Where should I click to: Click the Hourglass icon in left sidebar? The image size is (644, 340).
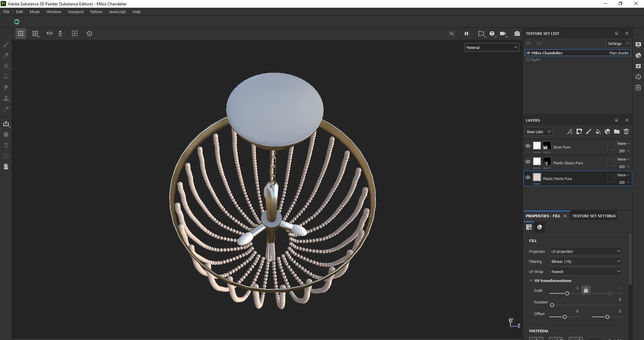coord(6,145)
